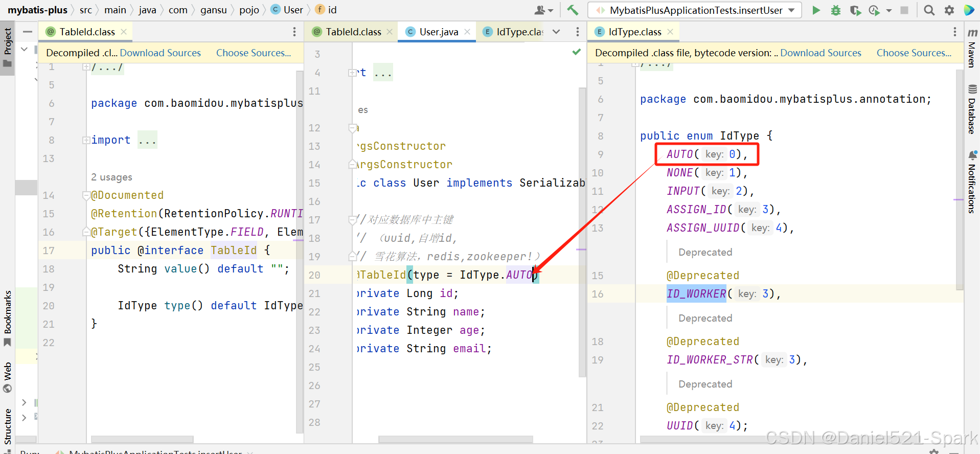Open tab options kebab for right IdType.class editor
Image resolution: width=980 pixels, height=454 pixels.
click(x=954, y=32)
